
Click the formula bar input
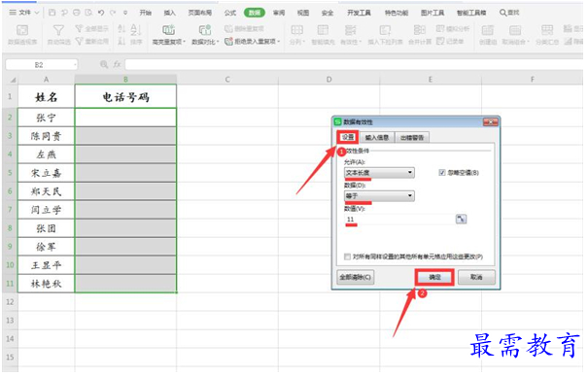pos(354,64)
